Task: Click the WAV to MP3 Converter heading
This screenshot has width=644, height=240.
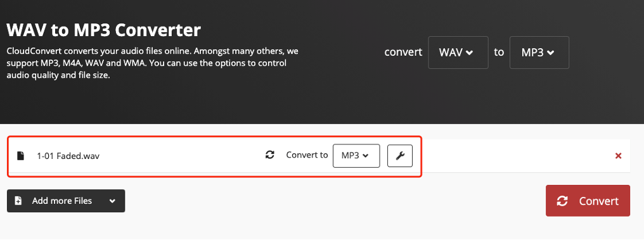Action: pyautogui.click(x=104, y=30)
